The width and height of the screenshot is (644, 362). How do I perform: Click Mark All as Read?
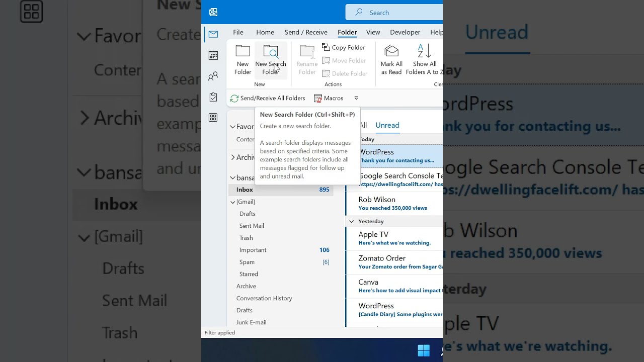click(x=391, y=60)
